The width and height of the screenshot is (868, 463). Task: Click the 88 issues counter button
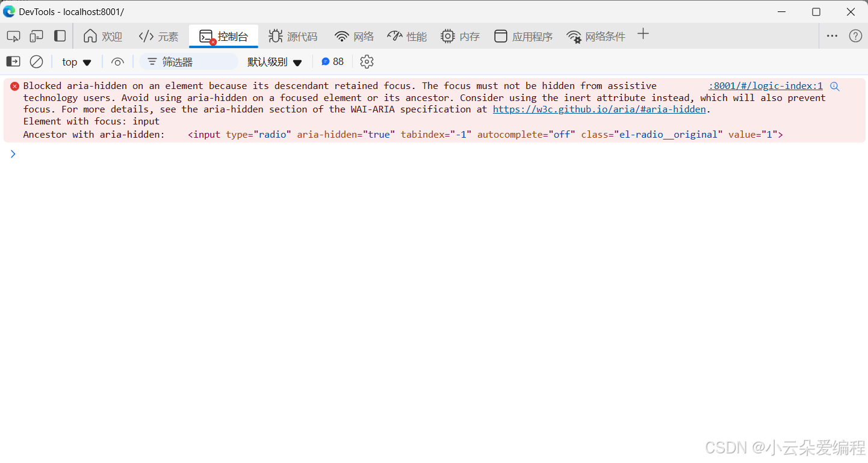[332, 61]
